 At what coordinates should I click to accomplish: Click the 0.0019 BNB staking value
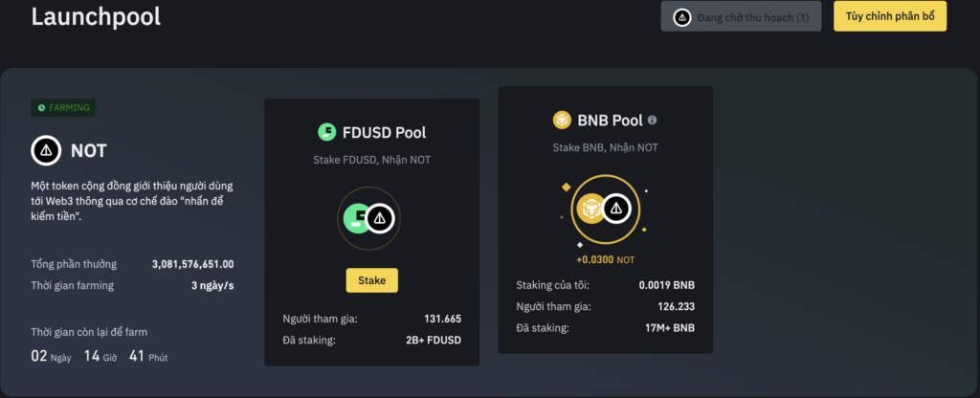click(667, 285)
